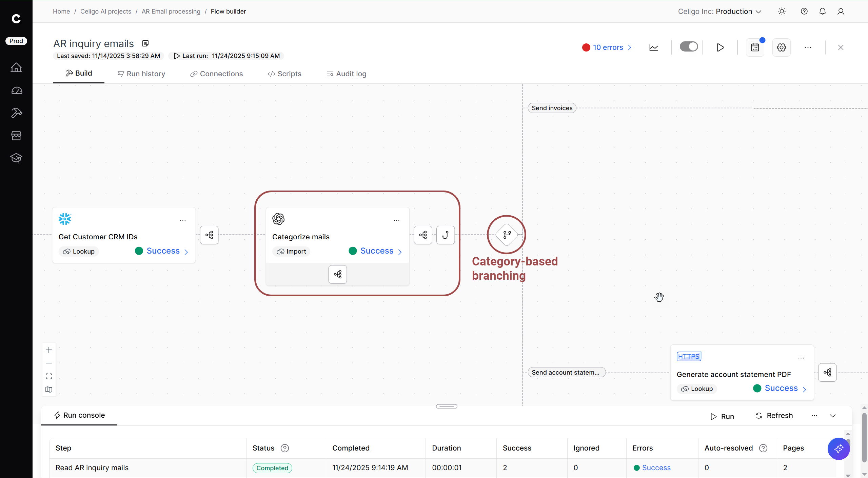The height and width of the screenshot is (478, 868).
Task: Toggle the light theme sun icon
Action: (x=782, y=12)
